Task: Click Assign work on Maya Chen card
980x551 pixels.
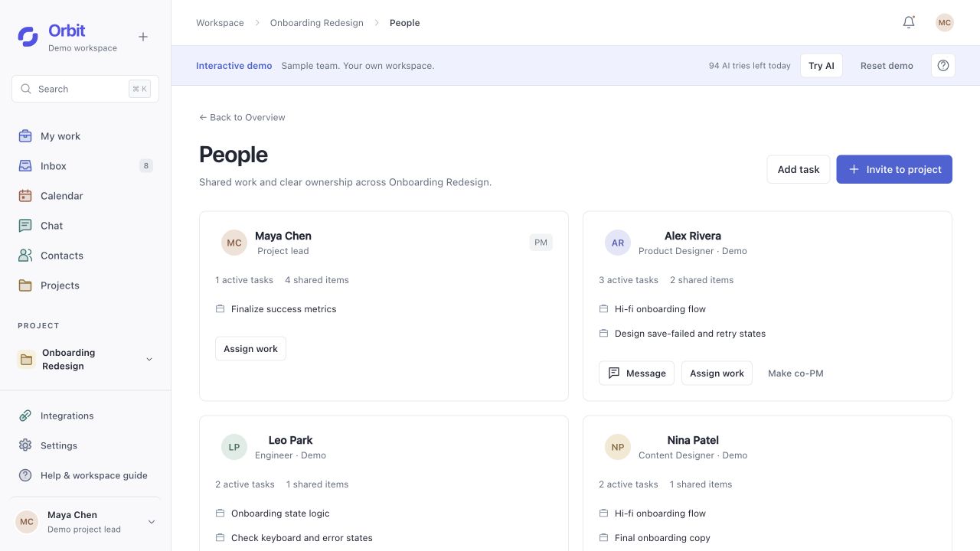Action: (250, 349)
